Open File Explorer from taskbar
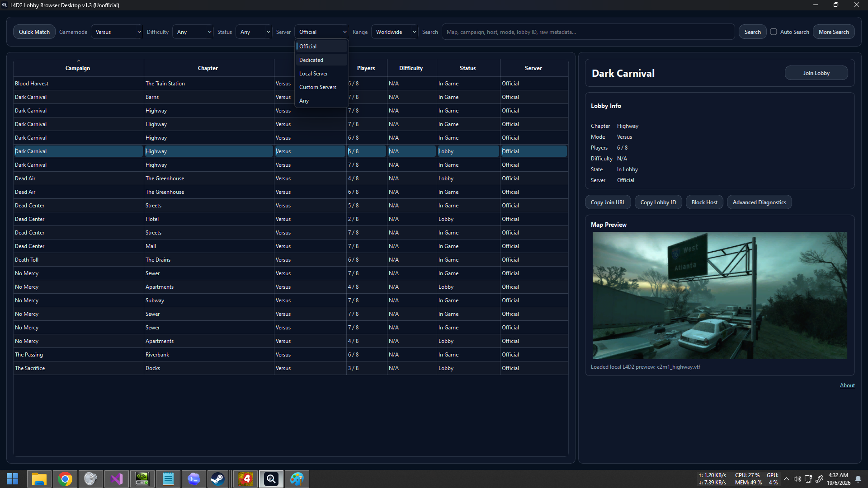This screenshot has width=868, height=488. (x=39, y=479)
